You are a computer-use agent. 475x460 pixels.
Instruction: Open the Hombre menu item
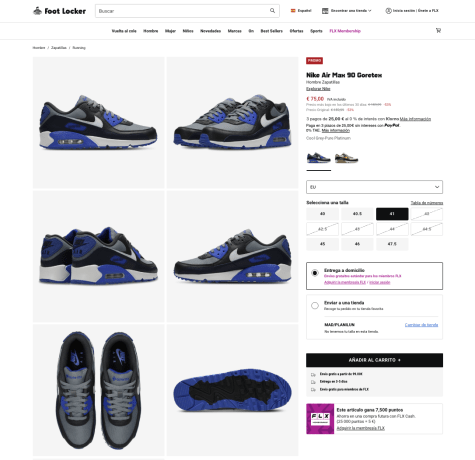[150, 31]
